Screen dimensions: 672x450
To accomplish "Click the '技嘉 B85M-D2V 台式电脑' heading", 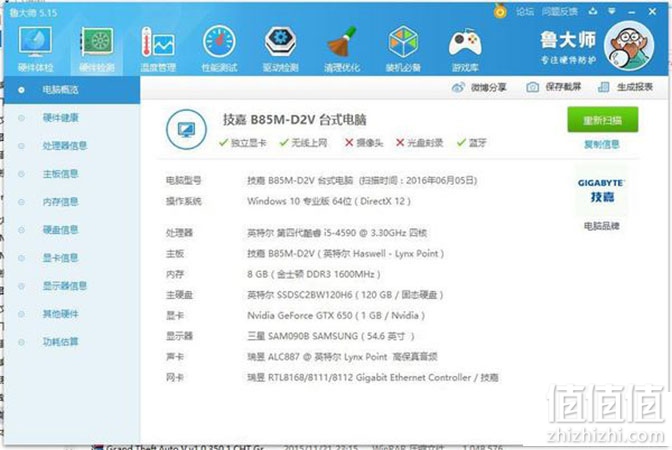I will (294, 120).
